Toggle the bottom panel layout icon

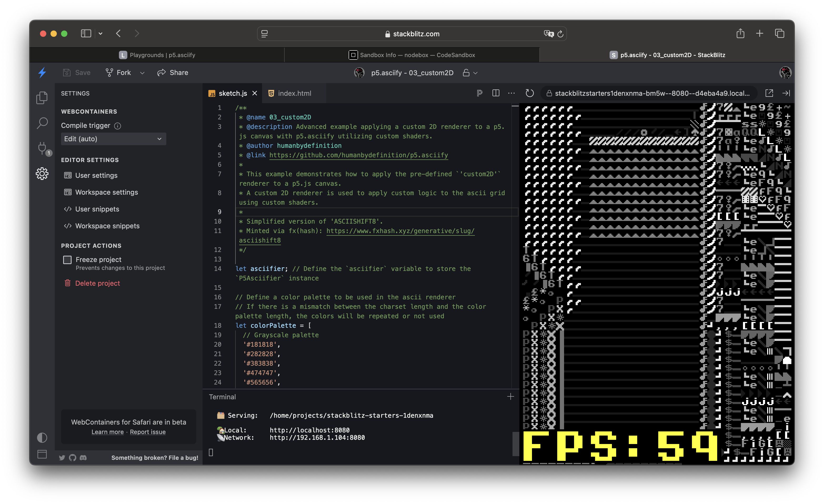(x=42, y=454)
